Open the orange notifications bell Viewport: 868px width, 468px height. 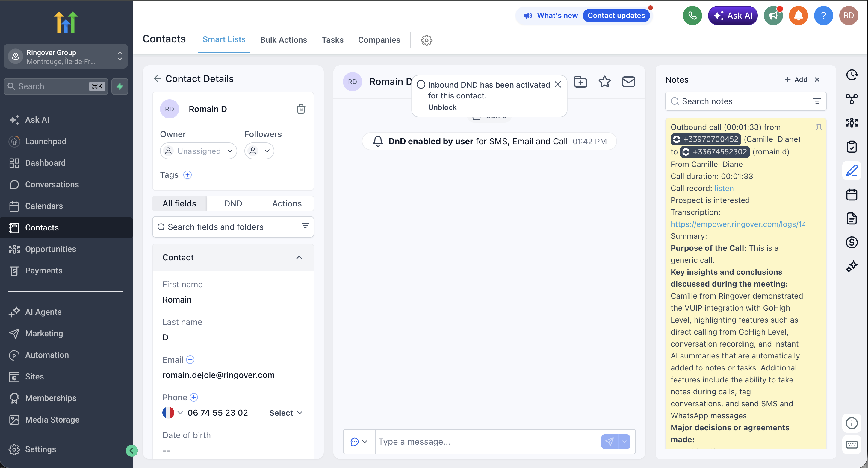[798, 16]
